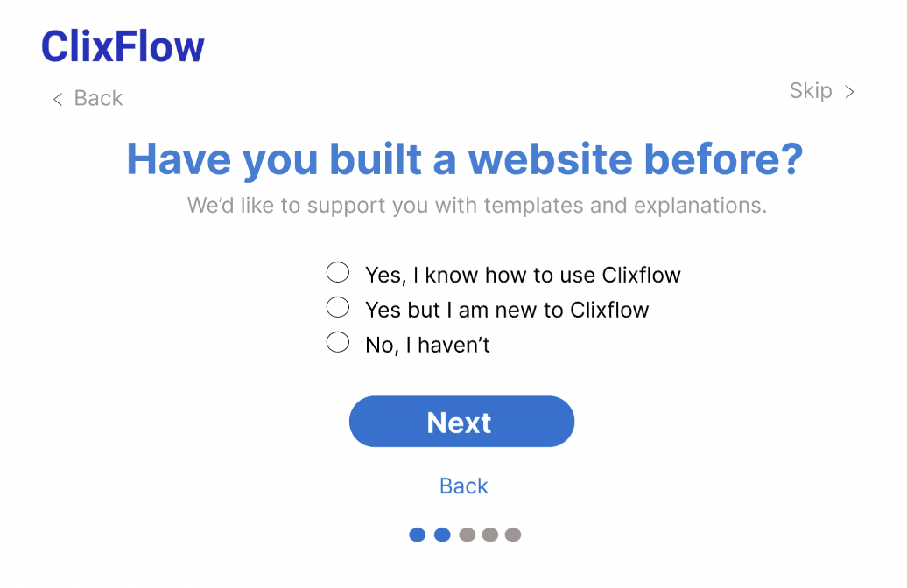Click the right chevron next to Skip
Viewport: 907px width, 588px height.
point(849,92)
